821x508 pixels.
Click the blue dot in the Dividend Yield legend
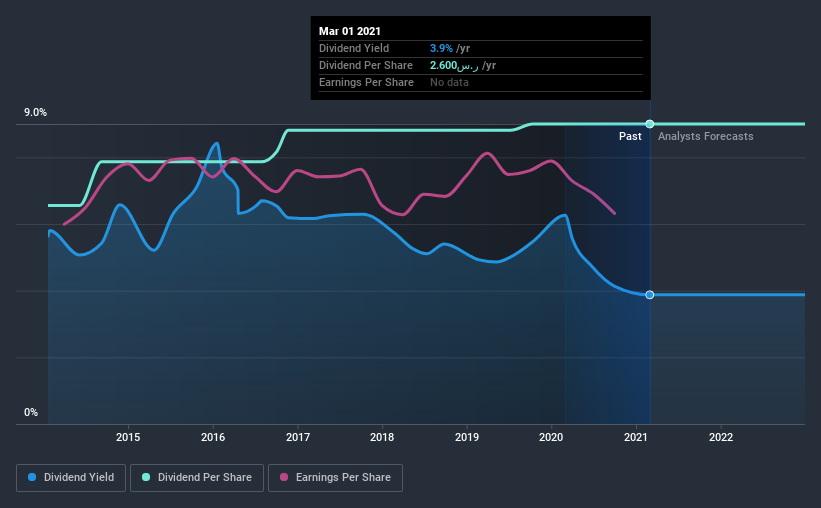[x=33, y=478]
